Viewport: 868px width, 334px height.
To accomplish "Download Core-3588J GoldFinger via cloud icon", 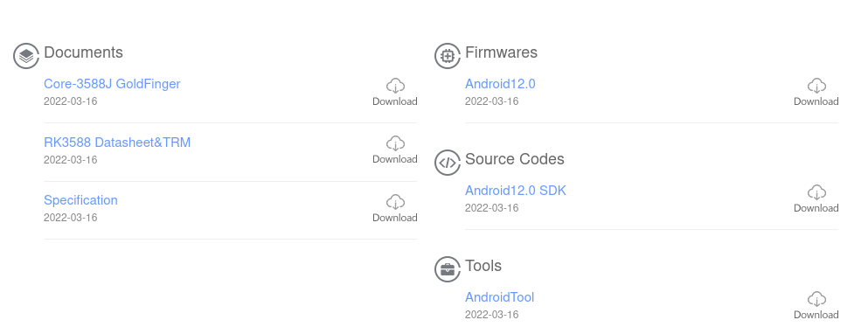I will pyautogui.click(x=395, y=86).
